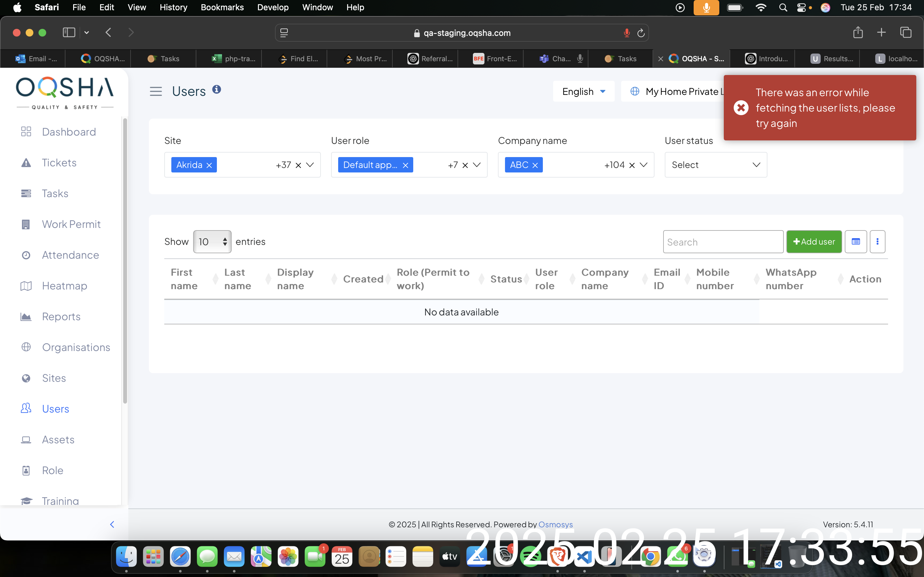
Task: Open the English language dropdown
Action: (x=583, y=92)
